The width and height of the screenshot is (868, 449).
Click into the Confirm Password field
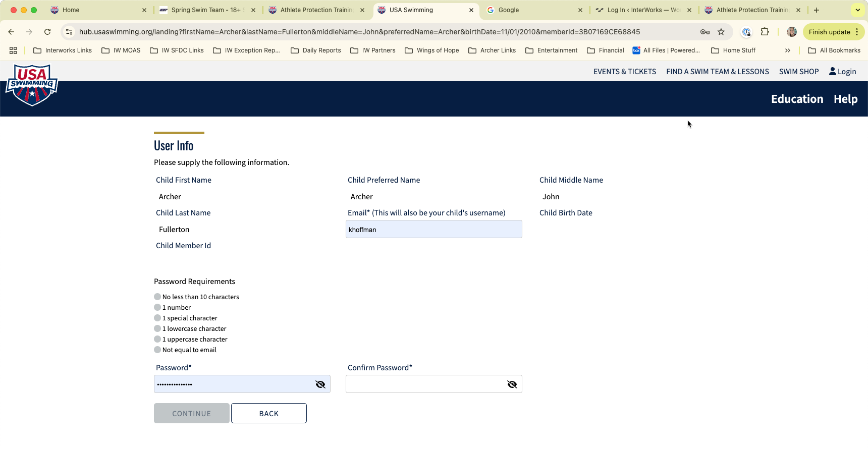click(424, 384)
